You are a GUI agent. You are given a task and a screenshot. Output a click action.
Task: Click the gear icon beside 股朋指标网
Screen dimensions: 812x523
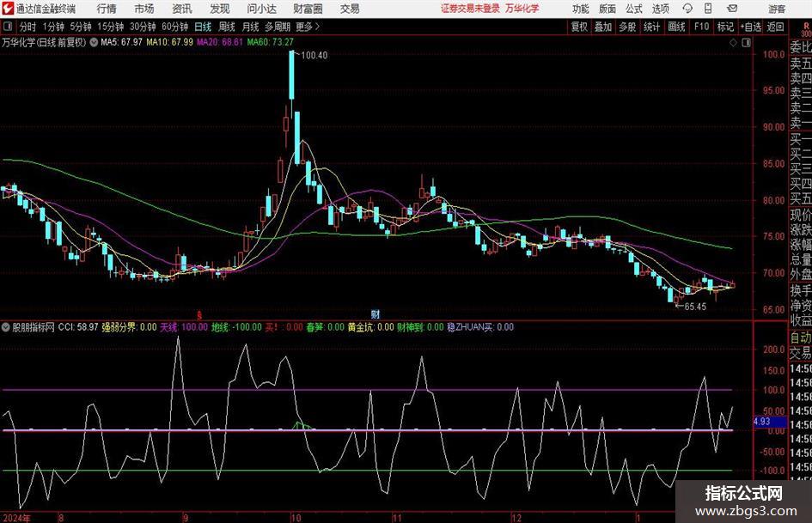(x=6, y=327)
